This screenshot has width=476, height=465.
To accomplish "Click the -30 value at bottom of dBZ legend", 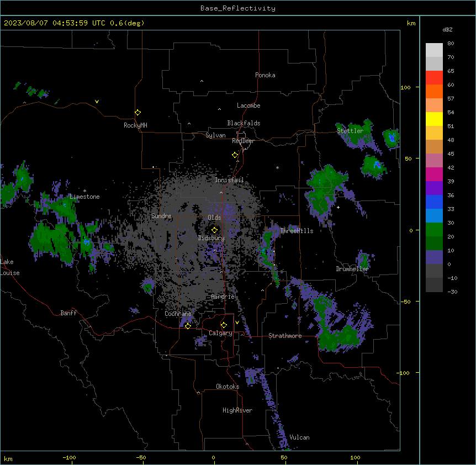I will [x=452, y=292].
